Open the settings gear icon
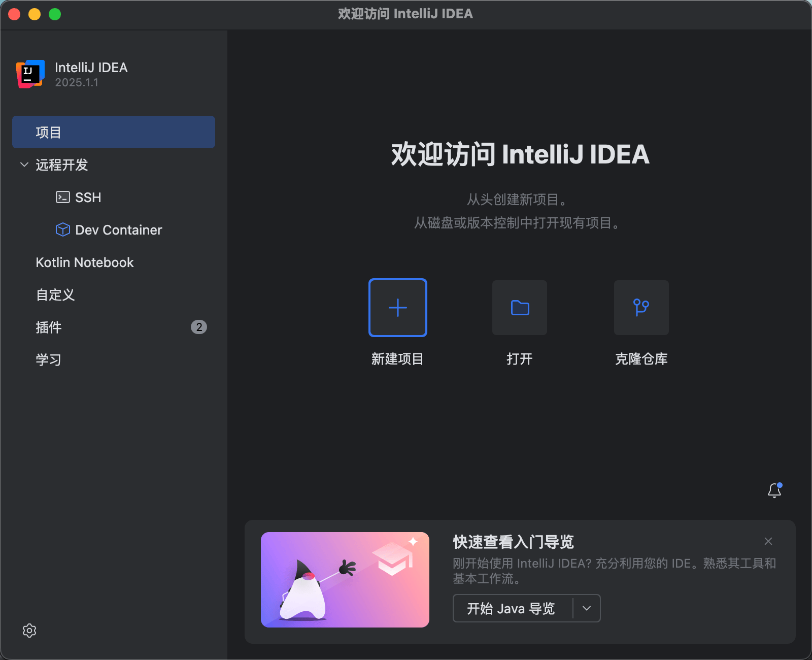The width and height of the screenshot is (812, 660). coord(29,631)
